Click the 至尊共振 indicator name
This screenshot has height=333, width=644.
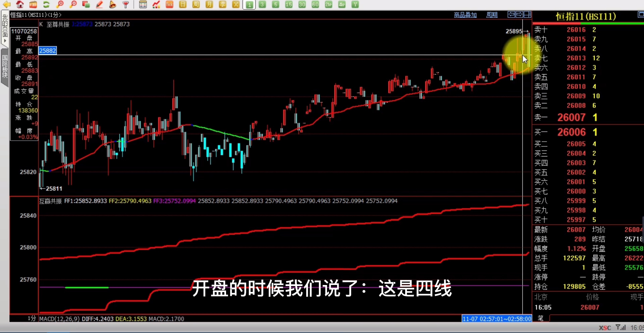click(x=58, y=24)
